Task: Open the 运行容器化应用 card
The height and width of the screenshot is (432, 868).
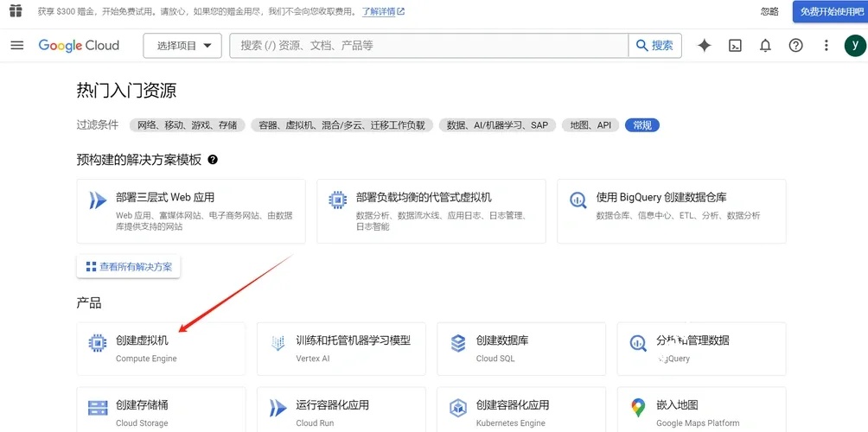Action: pos(341,410)
